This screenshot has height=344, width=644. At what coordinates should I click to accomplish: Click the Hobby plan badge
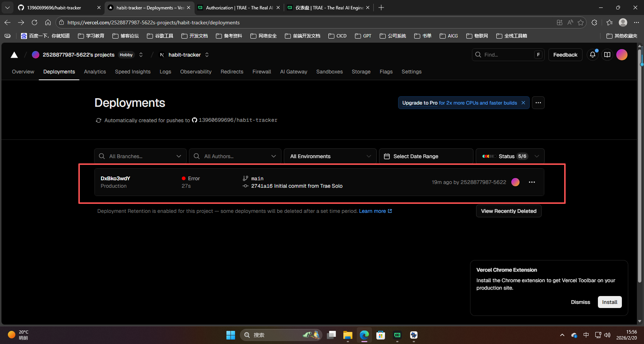pos(126,55)
